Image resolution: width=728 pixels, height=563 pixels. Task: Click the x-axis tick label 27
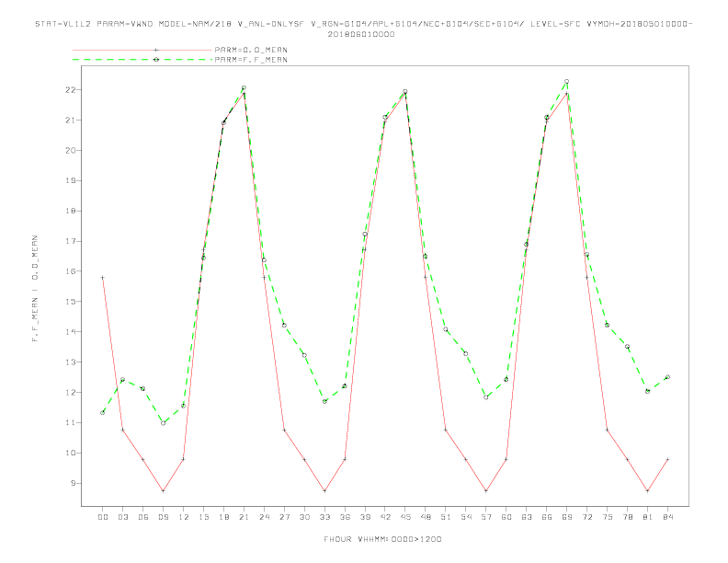[x=284, y=517]
